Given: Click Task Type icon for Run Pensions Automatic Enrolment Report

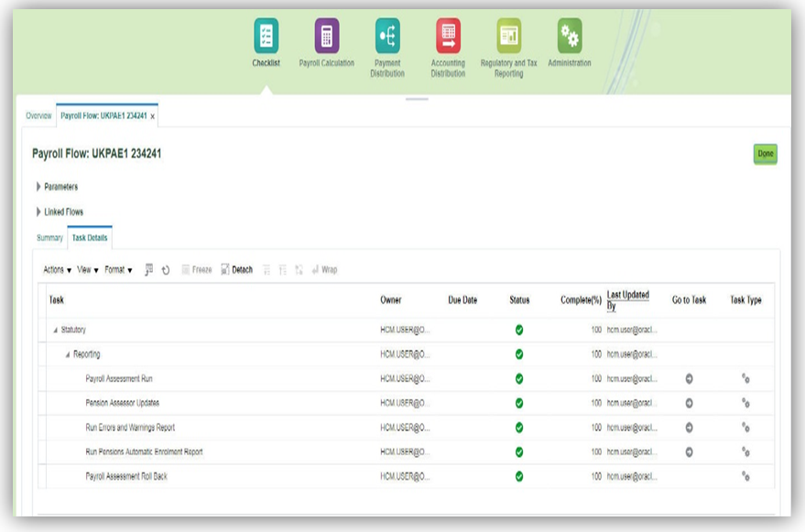Looking at the screenshot, I should [x=745, y=452].
